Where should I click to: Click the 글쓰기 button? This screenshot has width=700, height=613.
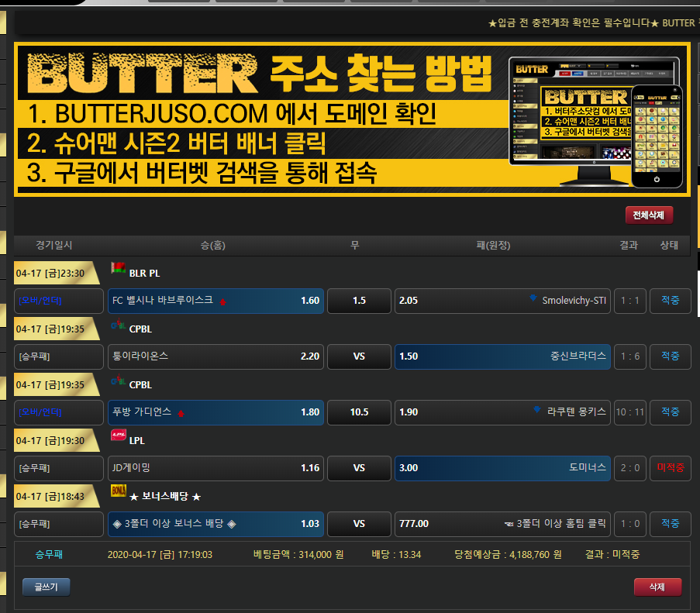[x=47, y=587]
